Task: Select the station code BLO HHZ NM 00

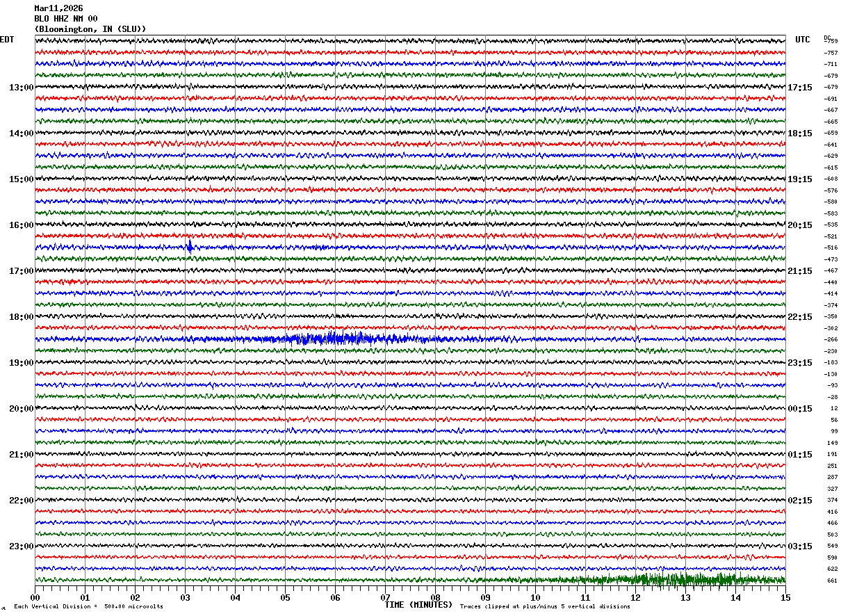Action: coord(66,19)
